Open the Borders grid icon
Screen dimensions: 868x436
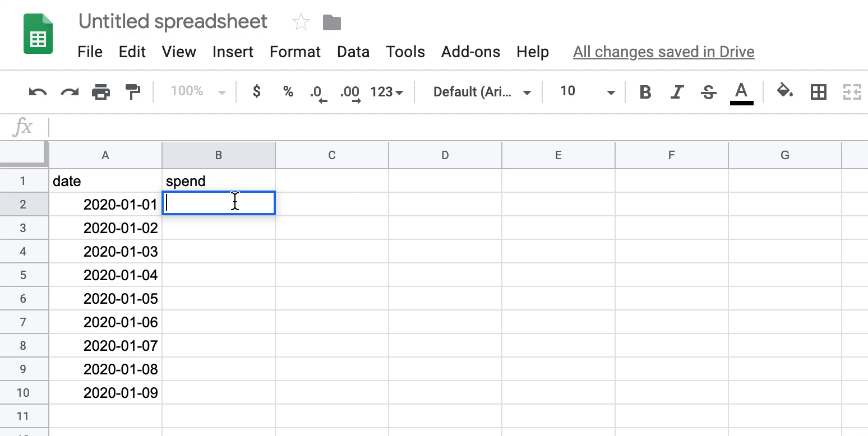coord(819,92)
